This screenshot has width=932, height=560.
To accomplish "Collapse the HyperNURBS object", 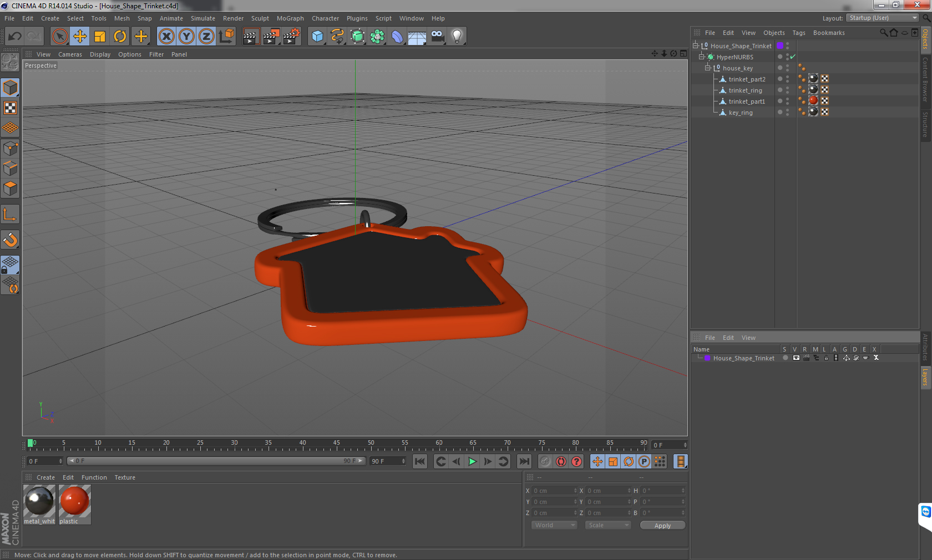I will coord(701,57).
